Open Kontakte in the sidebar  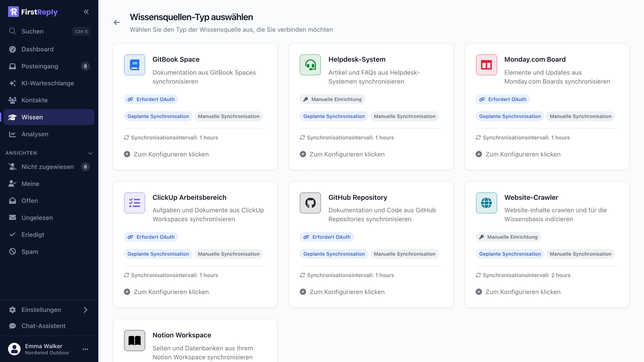(49, 100)
